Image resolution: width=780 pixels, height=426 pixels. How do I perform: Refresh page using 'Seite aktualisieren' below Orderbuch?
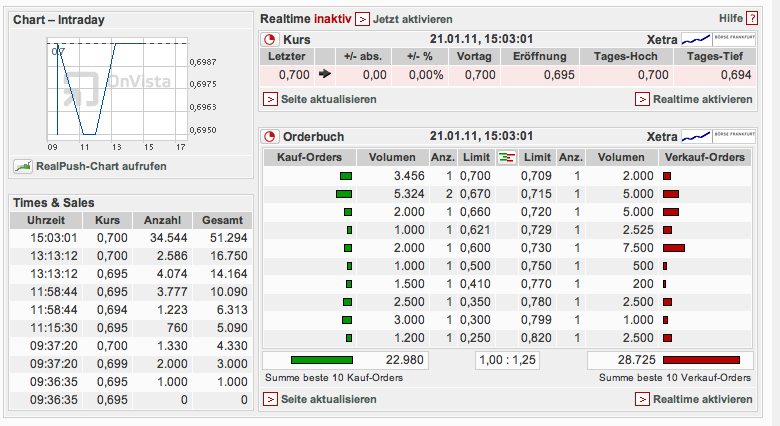pyautogui.click(x=328, y=399)
